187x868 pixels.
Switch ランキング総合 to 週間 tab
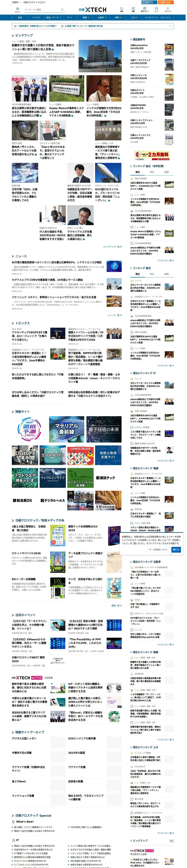point(166,274)
